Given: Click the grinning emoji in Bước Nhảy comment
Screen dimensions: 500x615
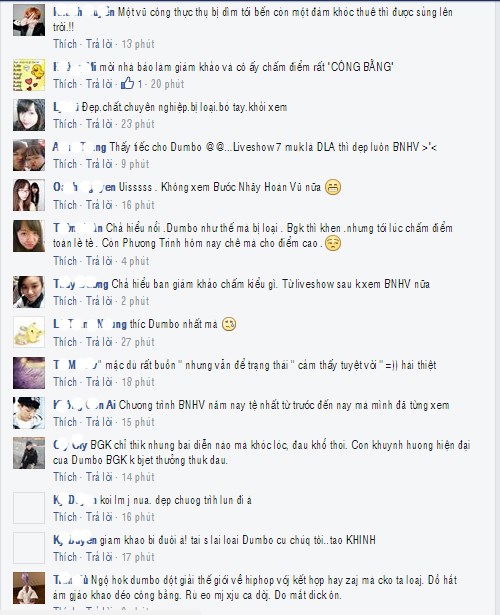Looking at the screenshot, I should point(333,187).
